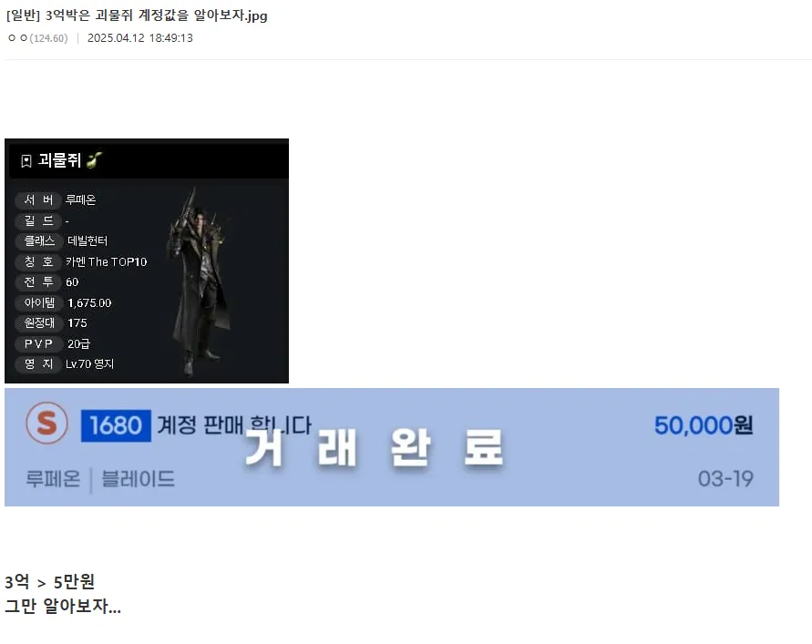
Task: Click the 원정대 label pill
Action: [39, 323]
